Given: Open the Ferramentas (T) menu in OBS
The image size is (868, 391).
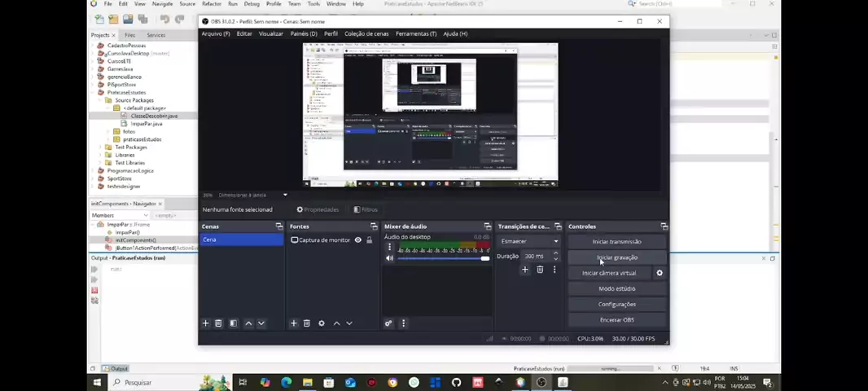Looking at the screenshot, I should click(415, 33).
